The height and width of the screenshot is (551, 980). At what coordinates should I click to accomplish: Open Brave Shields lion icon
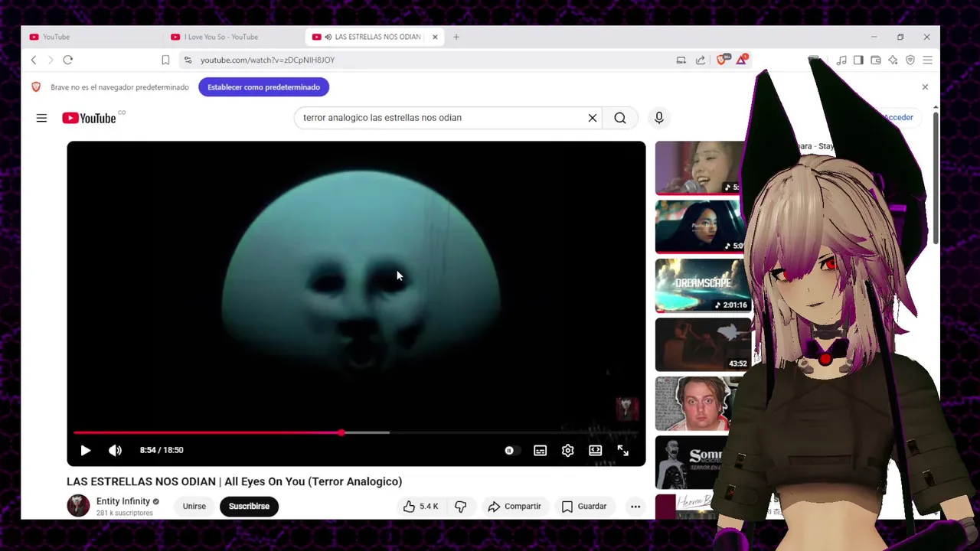(722, 60)
